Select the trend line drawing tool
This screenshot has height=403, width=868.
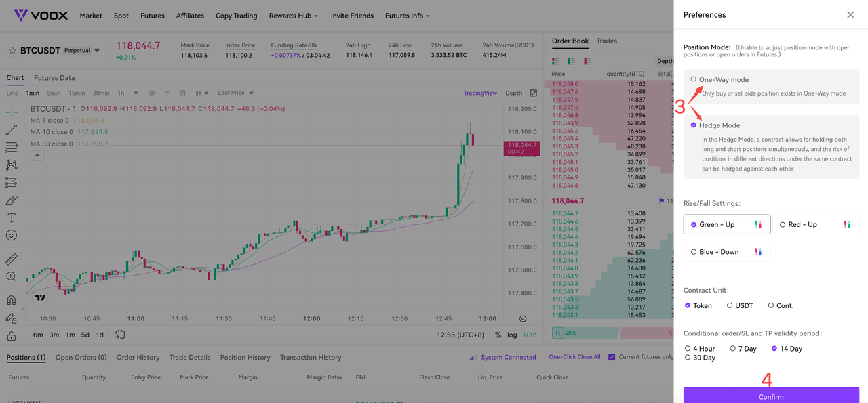pyautogui.click(x=12, y=129)
